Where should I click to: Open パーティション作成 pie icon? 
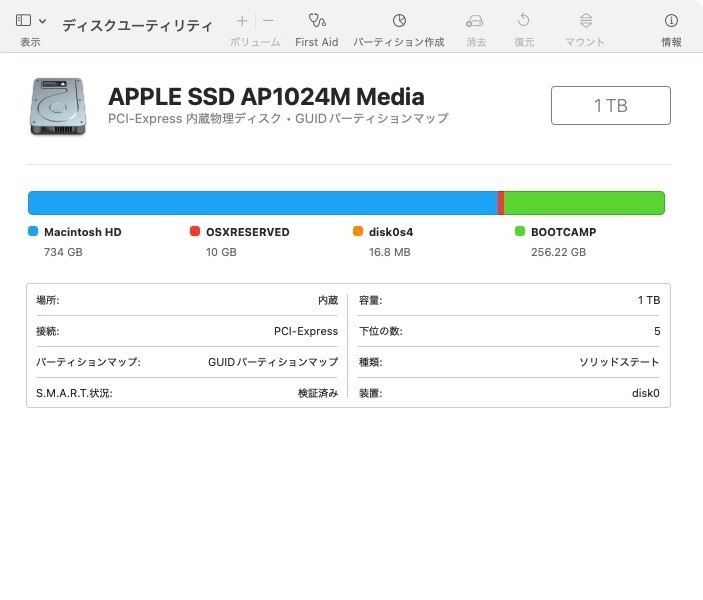point(399,20)
